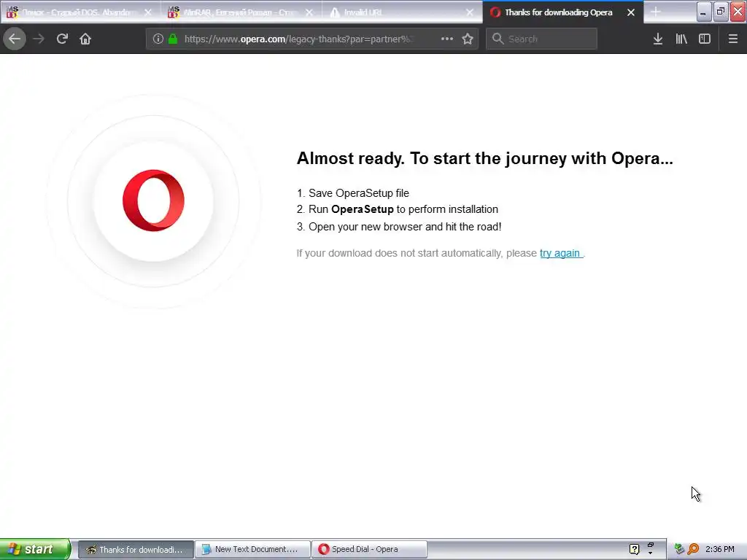
Task: Focus the Search input field
Action: tap(542, 39)
